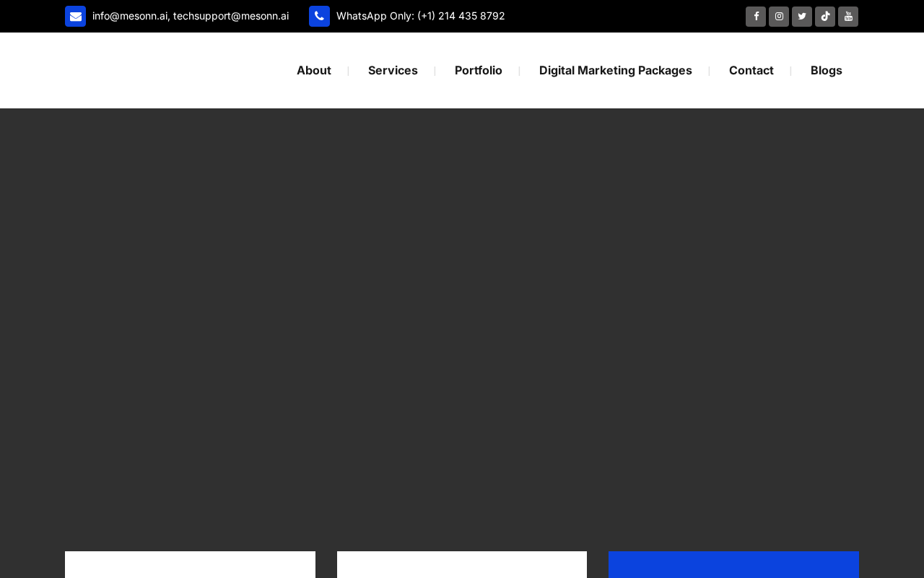Screen dimensions: 924x578
Task: Click the blue card at bottom right
Action: click(x=733, y=565)
